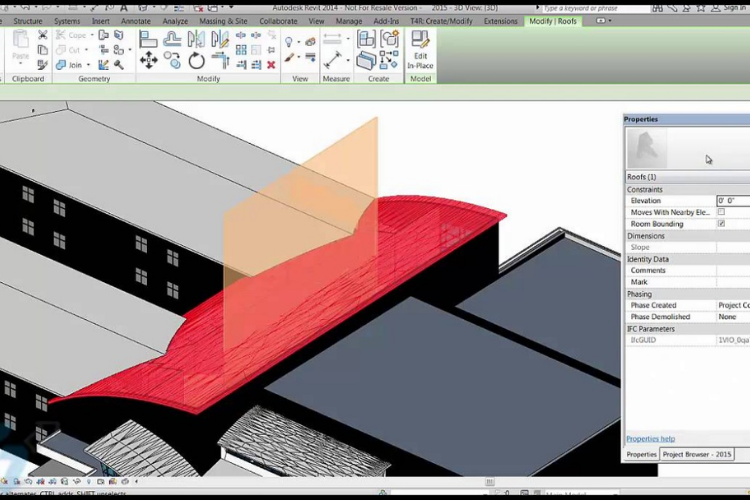Click the Measure Between Two References icon

332,60
